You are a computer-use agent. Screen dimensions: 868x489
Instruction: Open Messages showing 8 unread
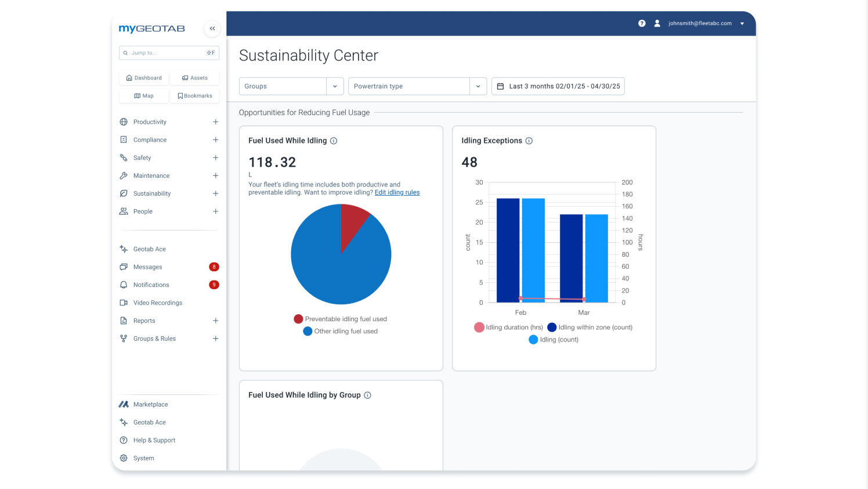point(148,267)
